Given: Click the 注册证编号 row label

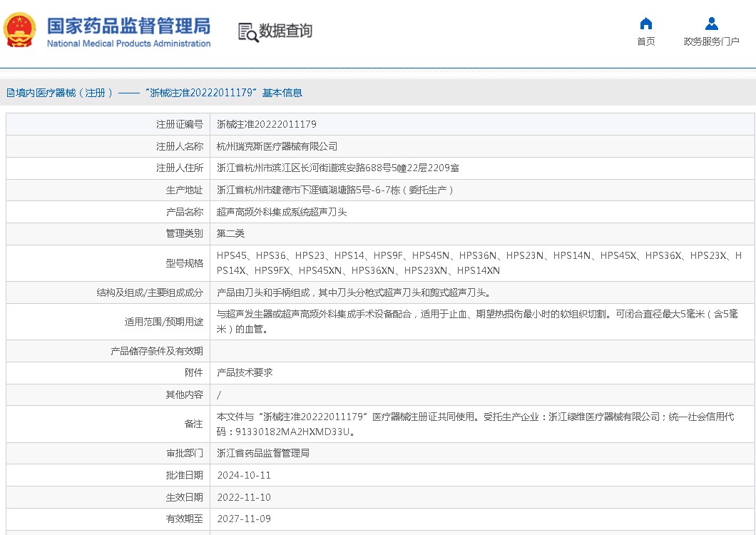Looking at the screenshot, I should click(x=179, y=124).
